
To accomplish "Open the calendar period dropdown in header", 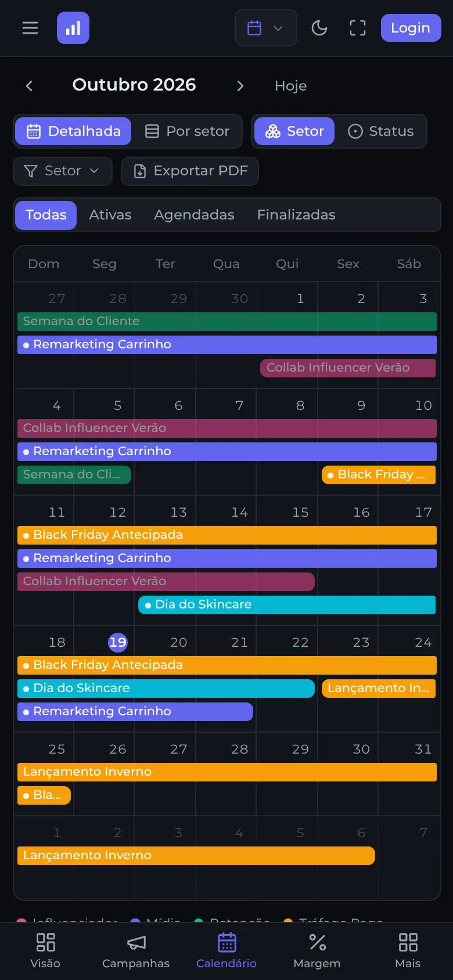I will pos(266,28).
